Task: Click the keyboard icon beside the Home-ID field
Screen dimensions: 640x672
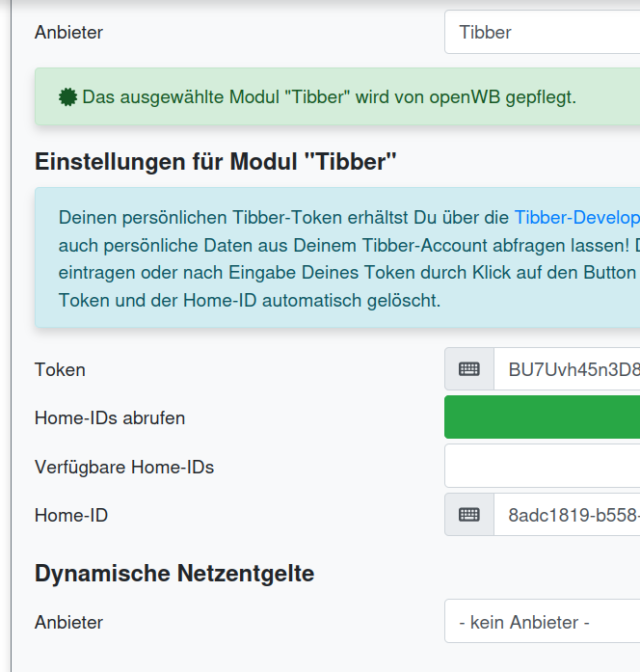Action: tap(469, 515)
